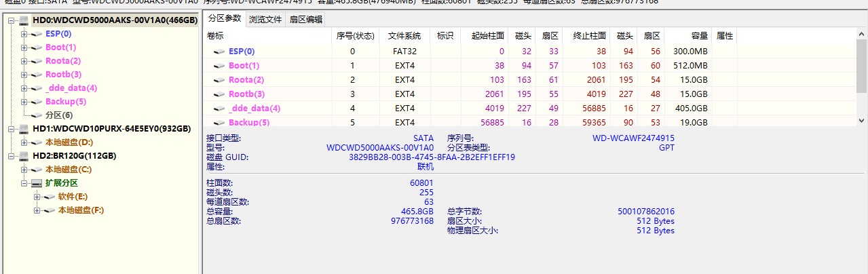The image size is (868, 274).
Task: Click the Backup(5) partition icon in tree
Action: coord(37,102)
